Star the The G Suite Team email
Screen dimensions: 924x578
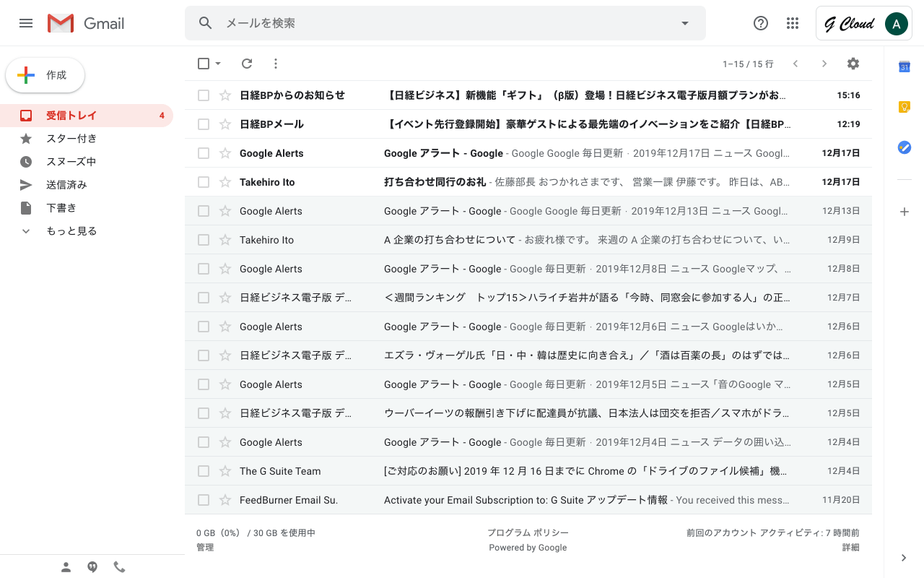tap(225, 471)
